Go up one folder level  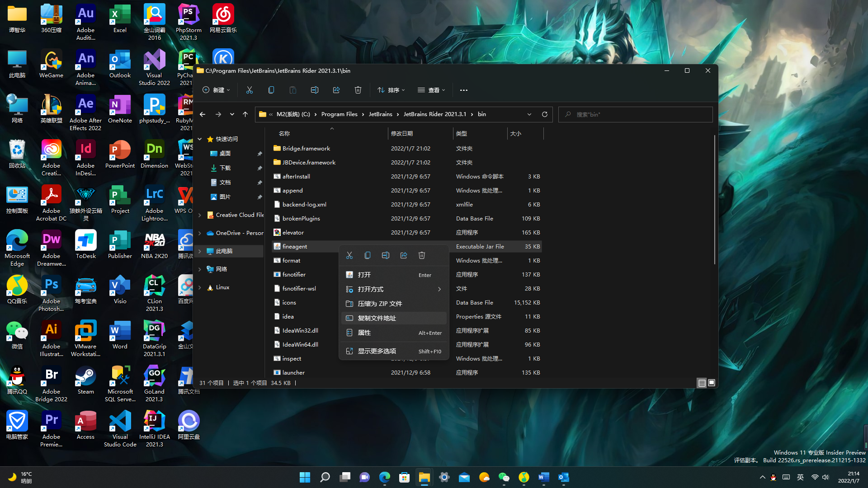pos(245,114)
